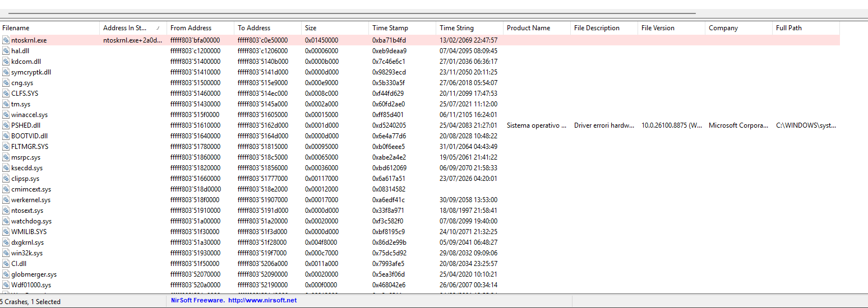
Task: Sort by the From Address column header
Action: click(x=201, y=28)
